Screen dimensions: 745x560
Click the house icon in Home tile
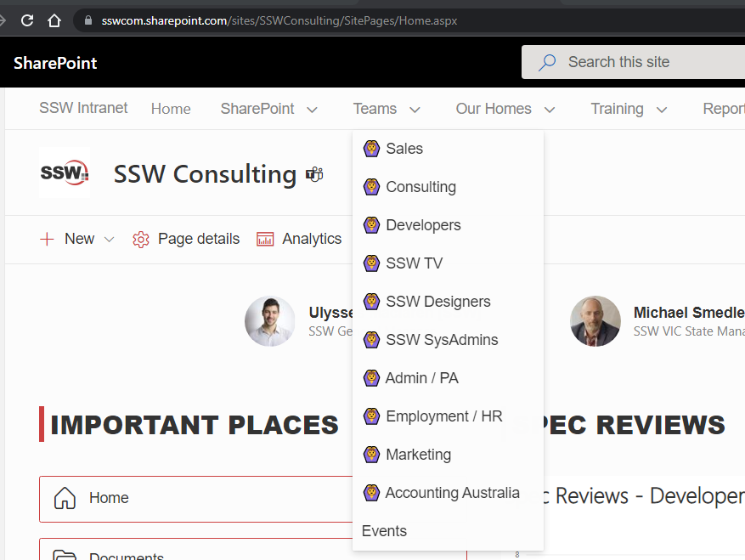(65, 498)
